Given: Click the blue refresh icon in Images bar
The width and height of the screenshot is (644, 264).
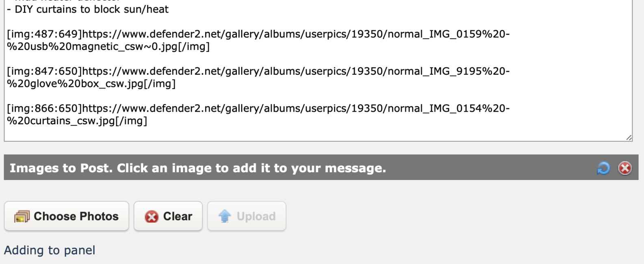Looking at the screenshot, I should pos(603,168).
